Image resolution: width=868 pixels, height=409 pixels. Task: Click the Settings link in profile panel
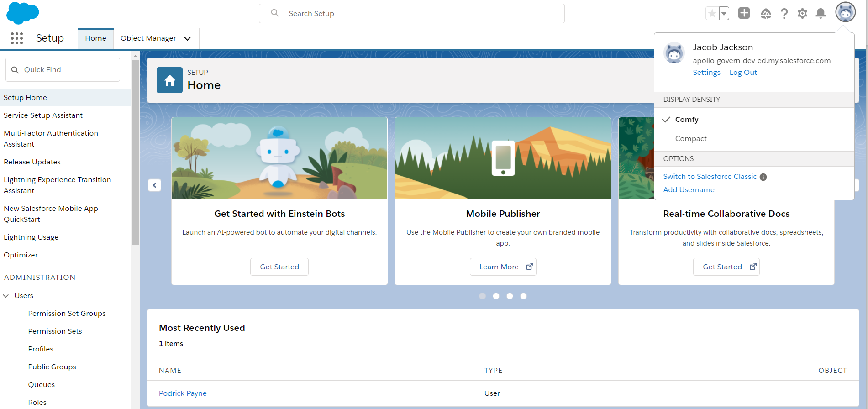coord(706,73)
